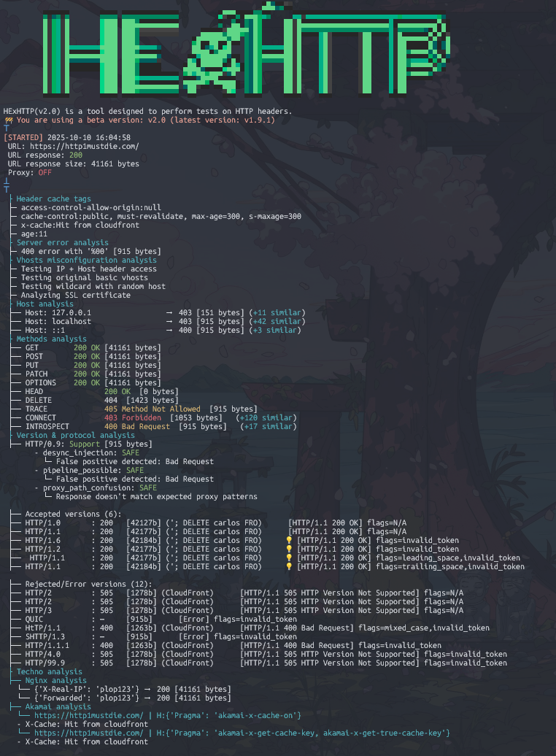Click the 'Header cache tags' section heading

[x=53, y=198]
